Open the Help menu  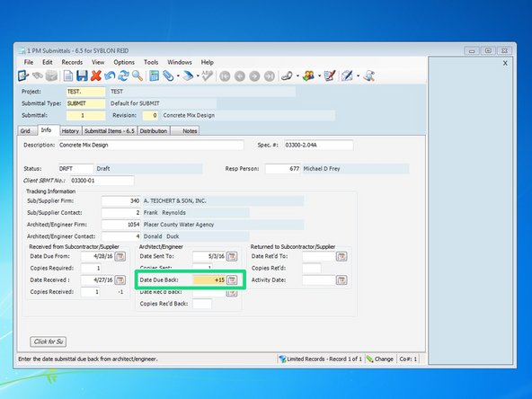pyautogui.click(x=207, y=62)
